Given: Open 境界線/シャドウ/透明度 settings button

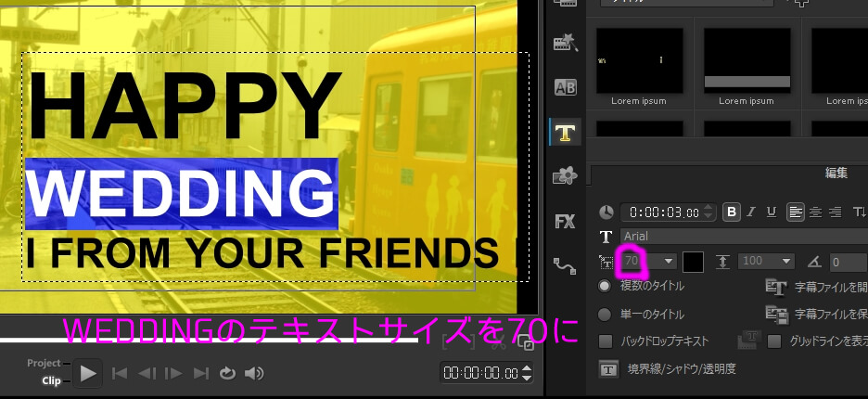Looking at the screenshot, I should 609,369.
